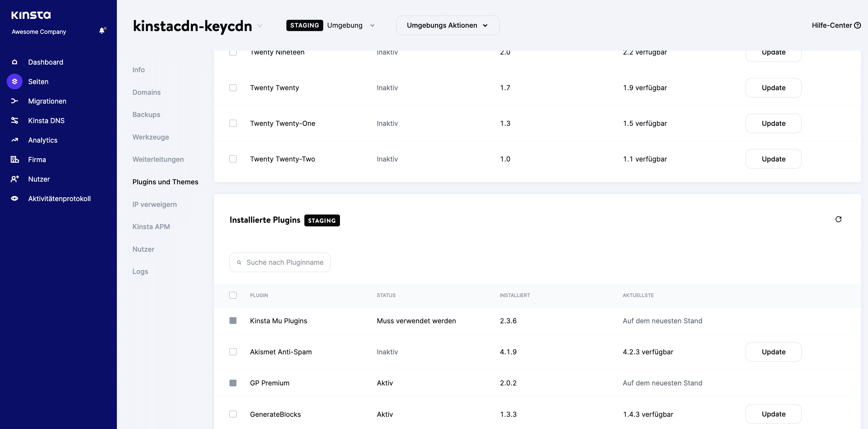Select the Akismet Anti-Spam checkbox
The width and height of the screenshot is (868, 429).
(233, 352)
